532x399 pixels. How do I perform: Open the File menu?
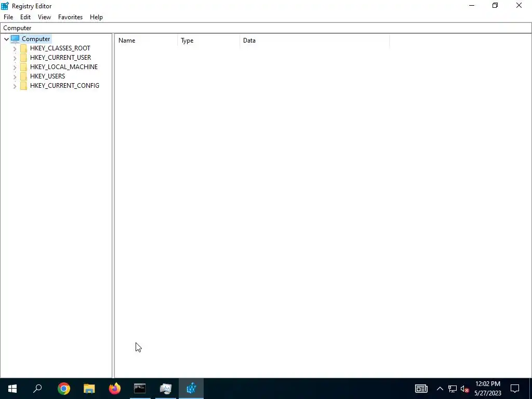(8, 17)
